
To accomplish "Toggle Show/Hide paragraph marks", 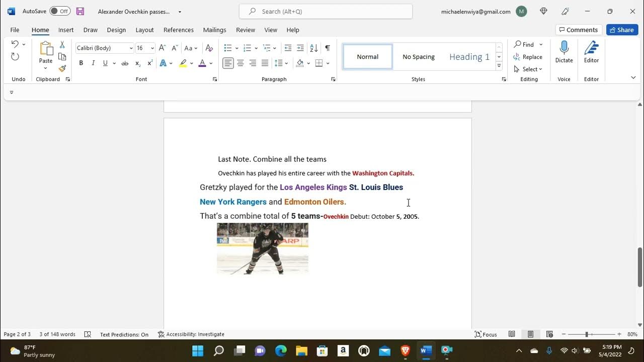I will tap(328, 48).
